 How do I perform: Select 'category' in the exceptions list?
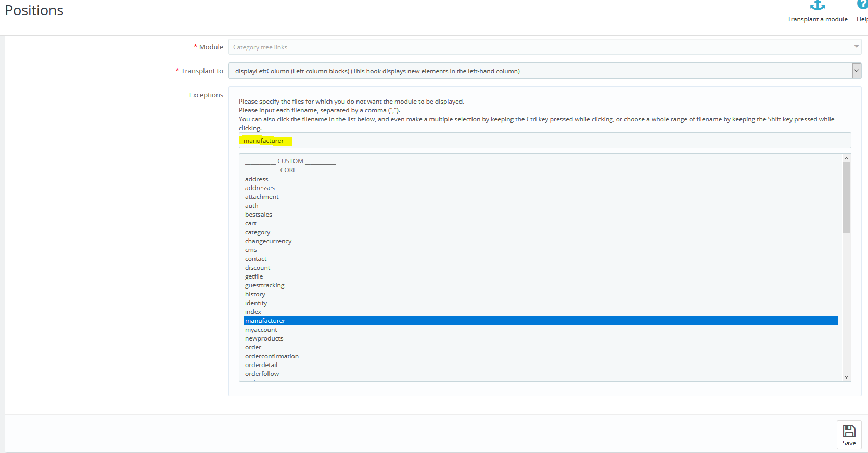[541, 232]
